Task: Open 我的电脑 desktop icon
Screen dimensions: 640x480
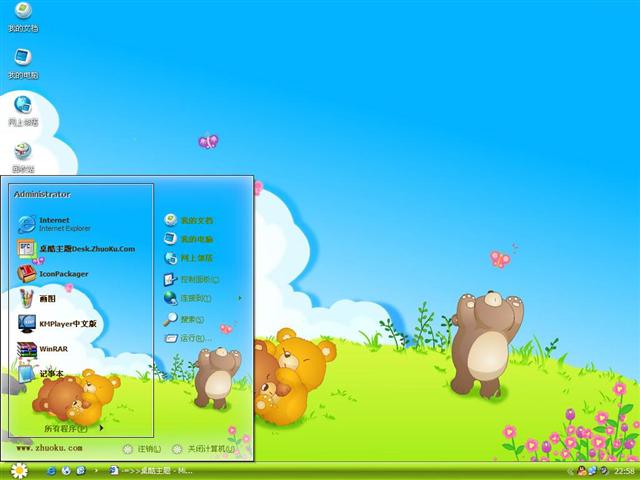Action: [23, 64]
